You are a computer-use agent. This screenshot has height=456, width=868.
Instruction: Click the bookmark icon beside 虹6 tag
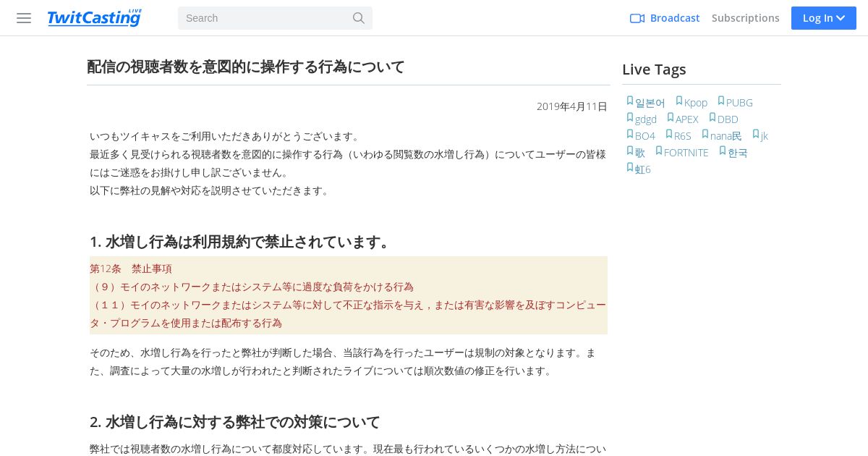click(x=630, y=168)
